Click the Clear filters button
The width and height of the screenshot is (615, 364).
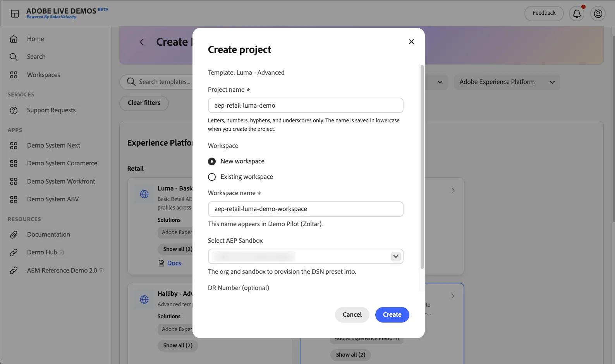click(x=144, y=103)
